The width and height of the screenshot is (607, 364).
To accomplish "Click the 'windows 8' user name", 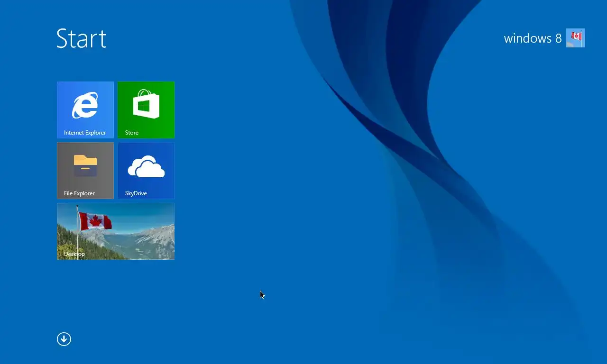I will click(533, 38).
